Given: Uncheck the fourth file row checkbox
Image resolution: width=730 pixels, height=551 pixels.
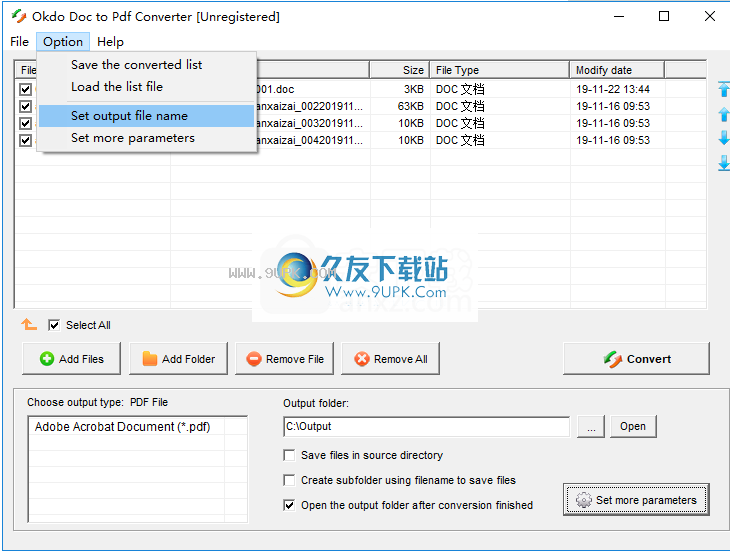Looking at the screenshot, I should [x=26, y=140].
